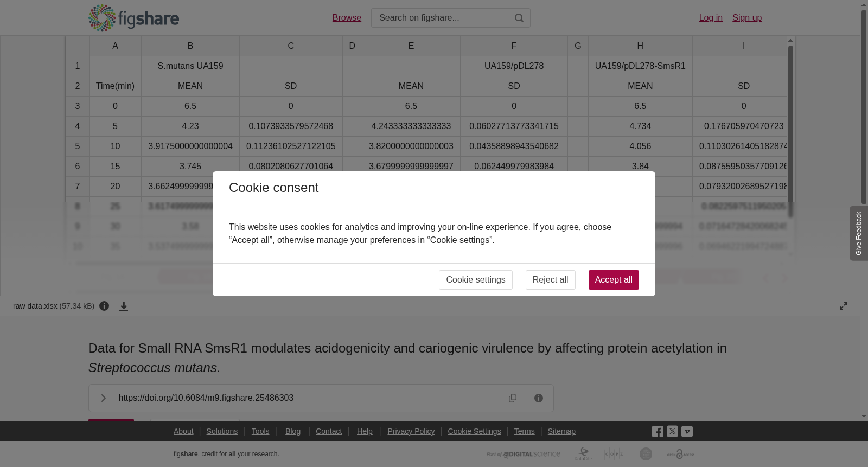Reject all cookies

pos(550,280)
